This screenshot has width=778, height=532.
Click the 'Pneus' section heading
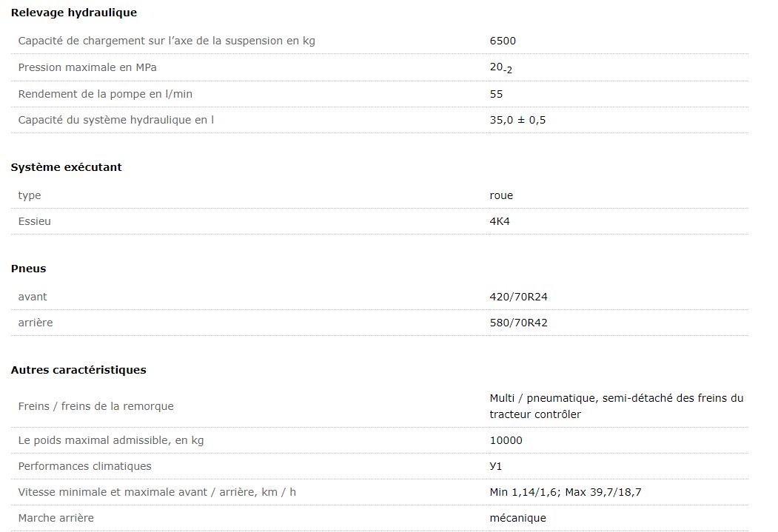coord(28,269)
